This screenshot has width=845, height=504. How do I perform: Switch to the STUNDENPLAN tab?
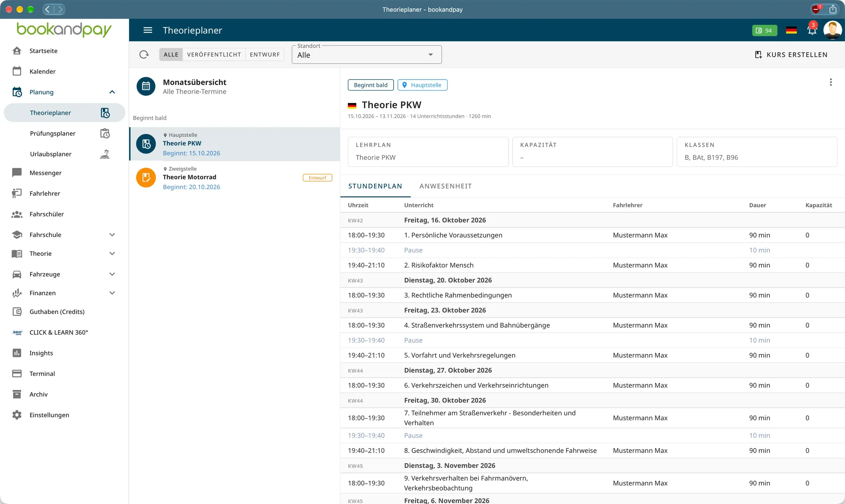coord(375,186)
